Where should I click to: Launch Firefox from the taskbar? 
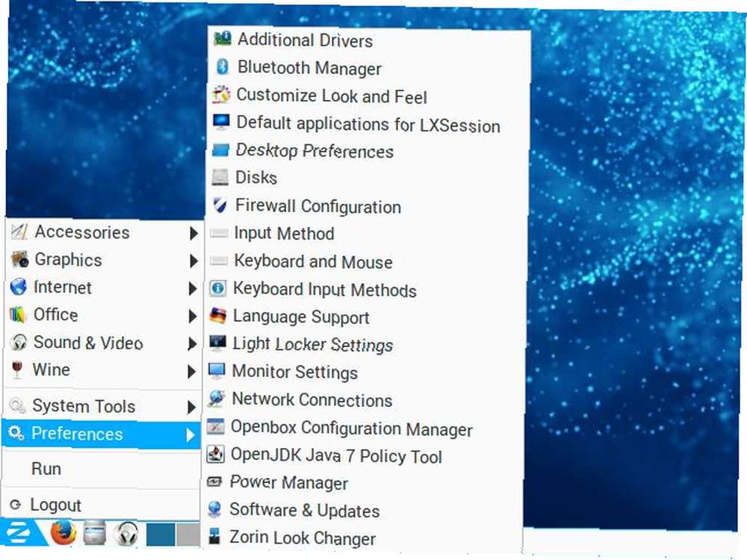click(63, 533)
